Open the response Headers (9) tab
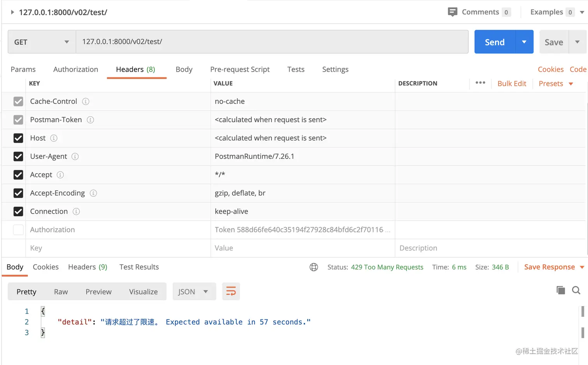The width and height of the screenshot is (588, 365). pyautogui.click(x=87, y=267)
